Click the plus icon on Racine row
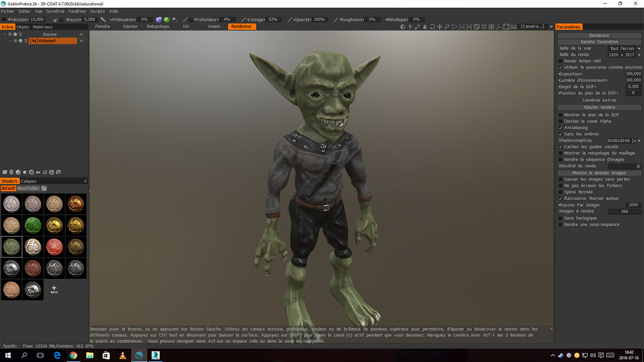This screenshot has width=644, height=362. point(81,34)
